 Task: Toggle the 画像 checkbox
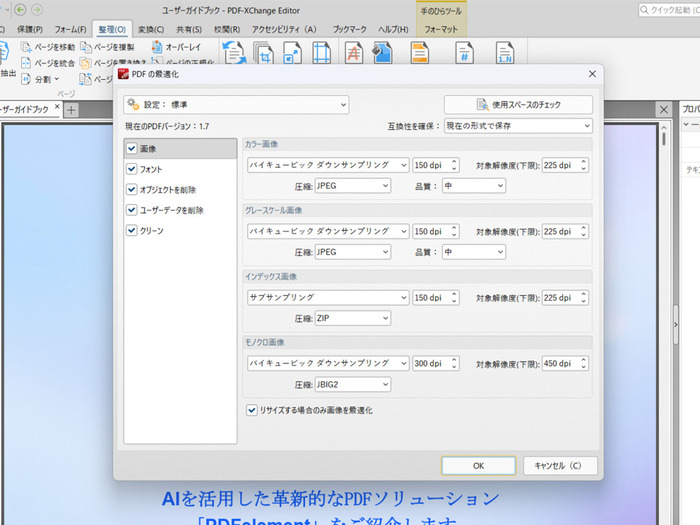(131, 148)
